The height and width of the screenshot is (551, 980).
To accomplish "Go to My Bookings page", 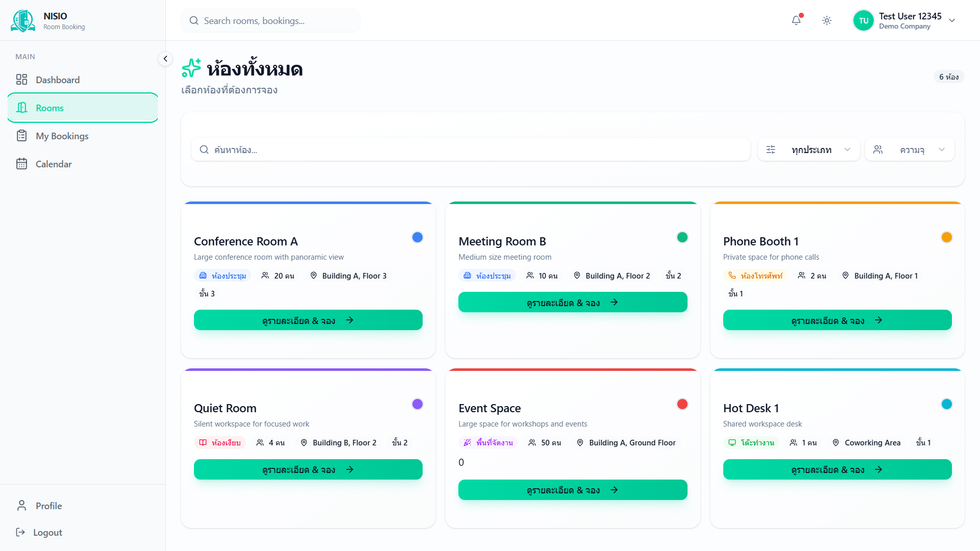I will [x=62, y=136].
